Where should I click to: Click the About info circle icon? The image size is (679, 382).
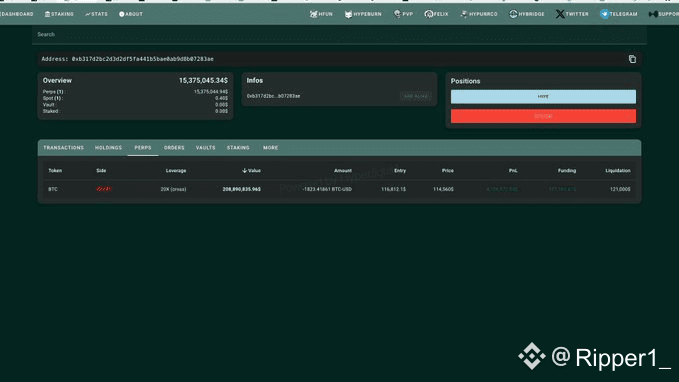click(122, 14)
